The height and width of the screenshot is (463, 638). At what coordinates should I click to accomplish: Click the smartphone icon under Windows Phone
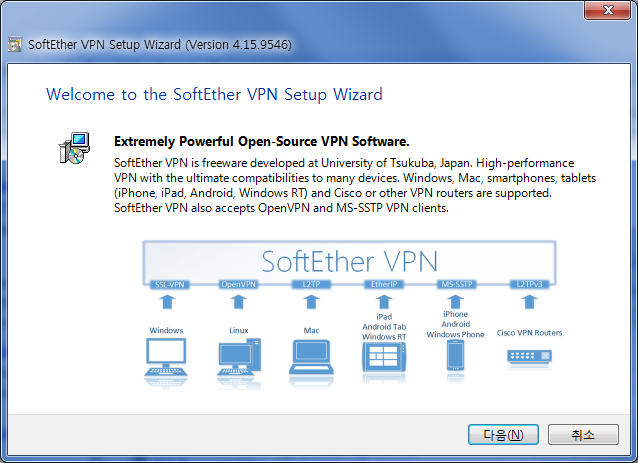[455, 355]
